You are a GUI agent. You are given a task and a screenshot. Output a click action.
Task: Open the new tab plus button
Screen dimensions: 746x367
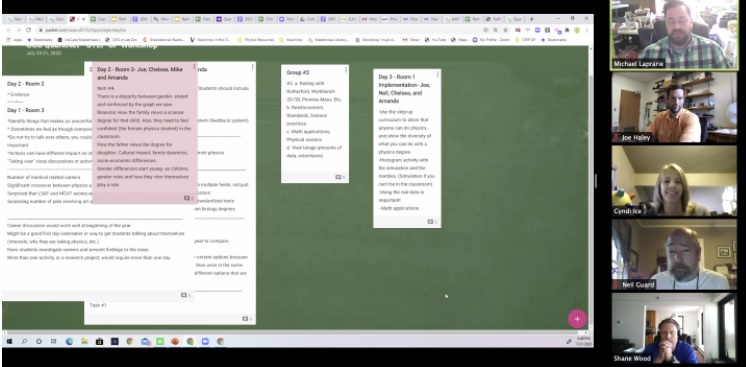[531, 19]
